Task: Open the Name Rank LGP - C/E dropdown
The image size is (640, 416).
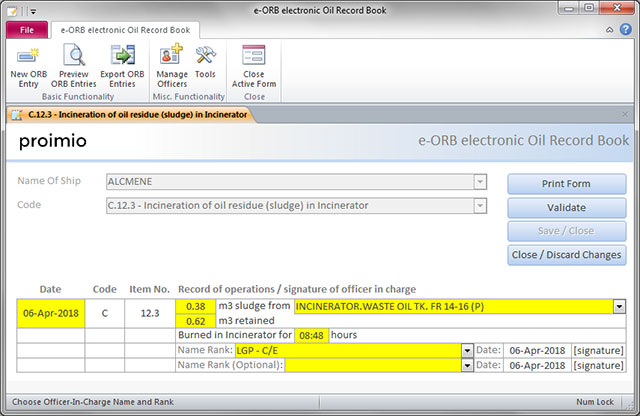Action: [467, 350]
